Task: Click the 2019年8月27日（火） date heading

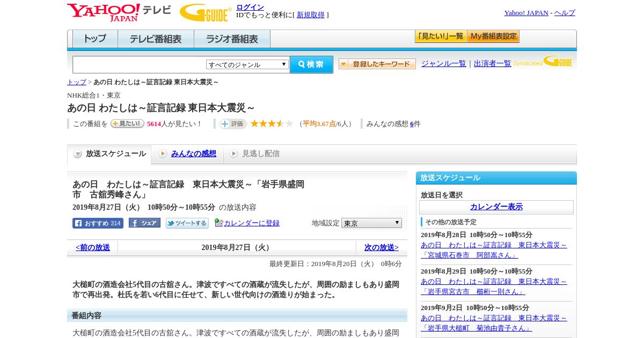Action: pos(237,248)
